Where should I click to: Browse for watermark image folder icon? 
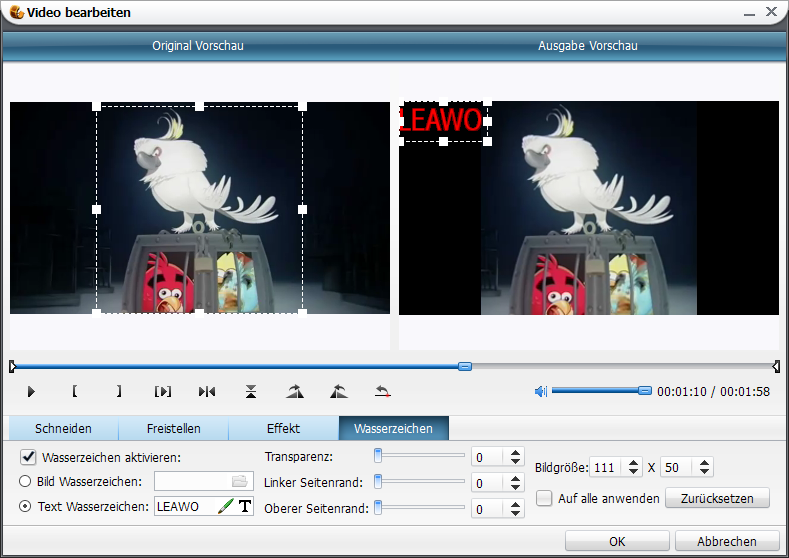click(239, 481)
